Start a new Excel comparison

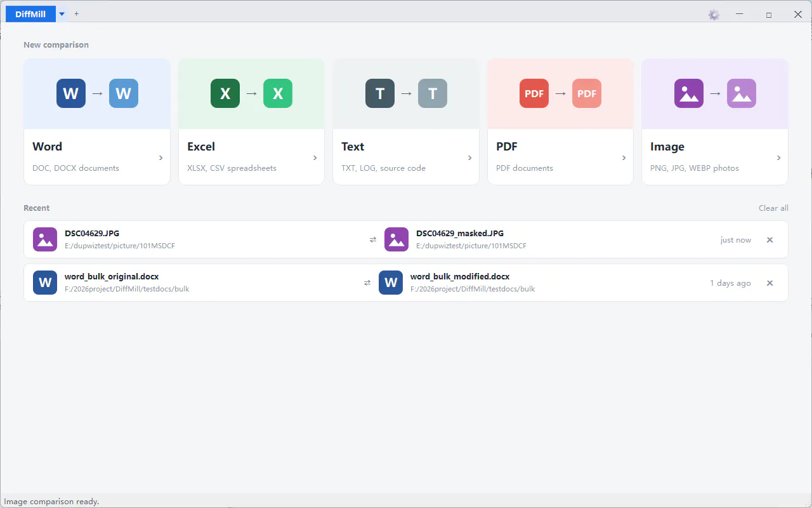coord(251,122)
